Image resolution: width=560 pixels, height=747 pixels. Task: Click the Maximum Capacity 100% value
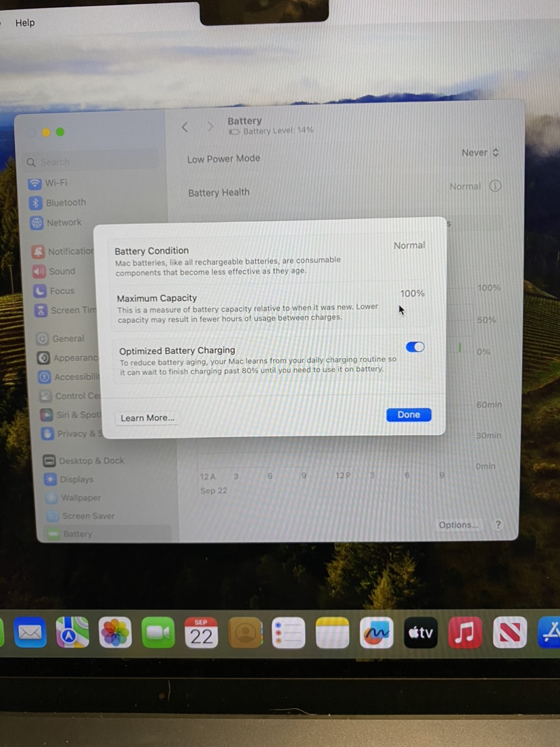click(x=413, y=294)
